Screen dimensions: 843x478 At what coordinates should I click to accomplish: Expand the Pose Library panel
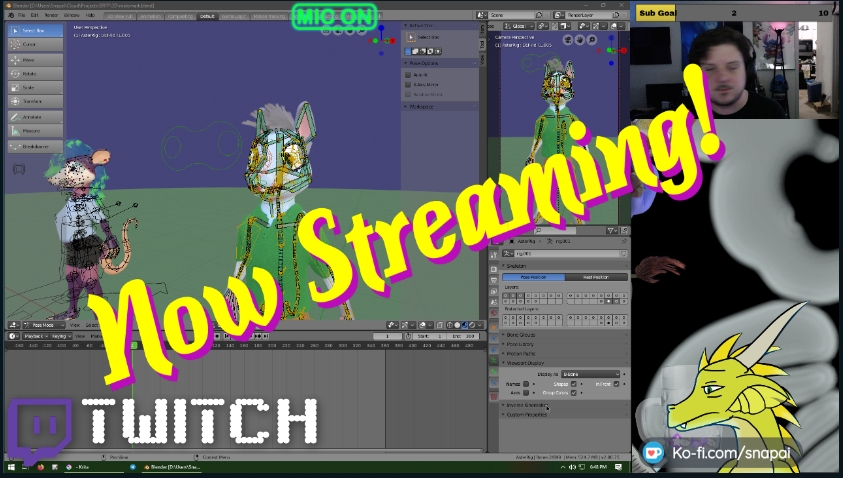pos(520,344)
